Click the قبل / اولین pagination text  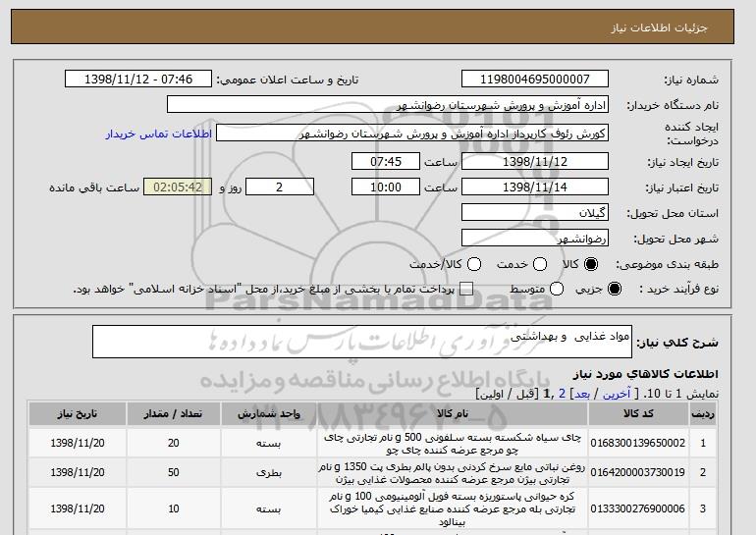click(x=506, y=394)
